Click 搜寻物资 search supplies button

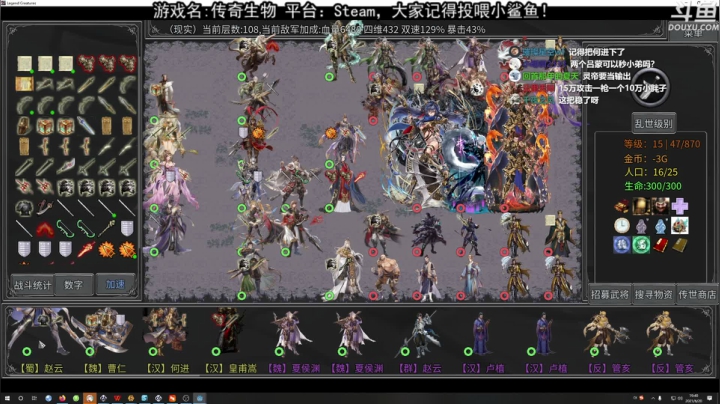(x=653, y=295)
